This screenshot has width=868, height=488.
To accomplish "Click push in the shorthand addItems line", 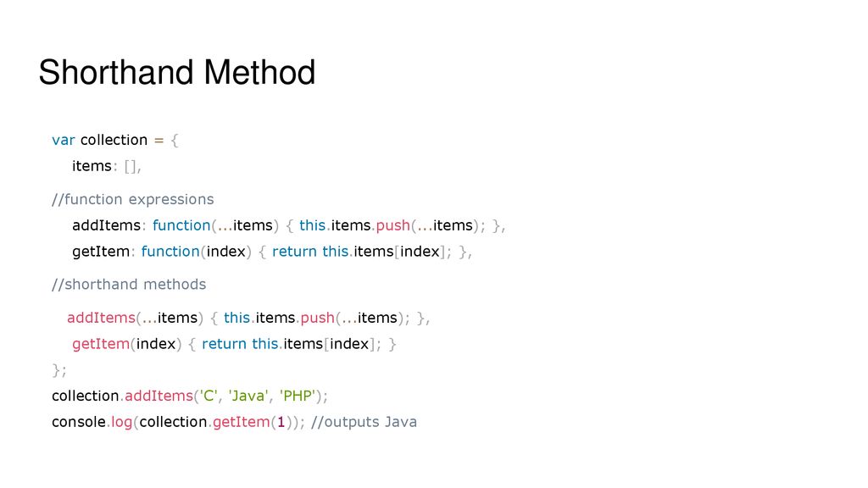I will coord(318,319).
